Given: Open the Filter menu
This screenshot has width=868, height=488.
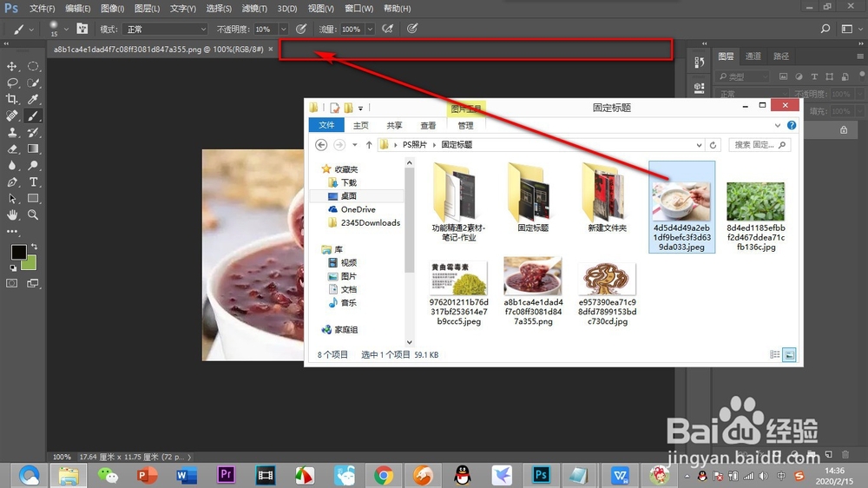Looking at the screenshot, I should pyautogui.click(x=254, y=9).
